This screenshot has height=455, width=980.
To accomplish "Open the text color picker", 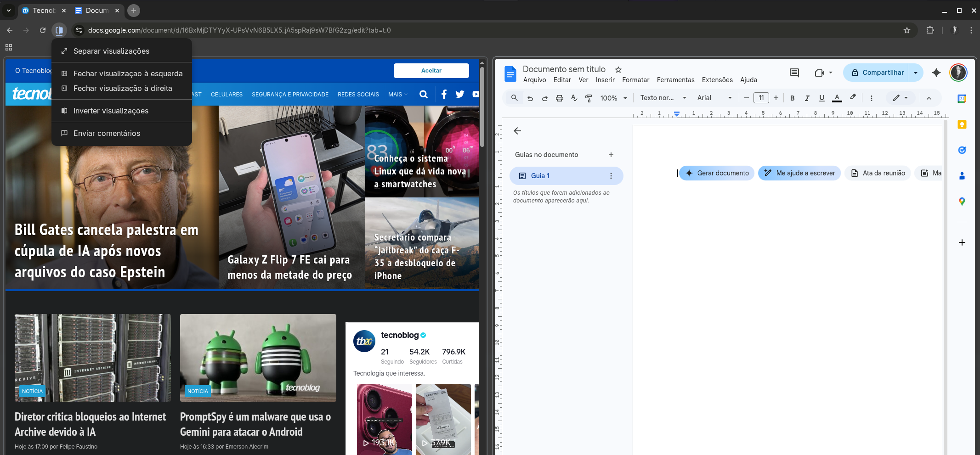I will click(837, 98).
